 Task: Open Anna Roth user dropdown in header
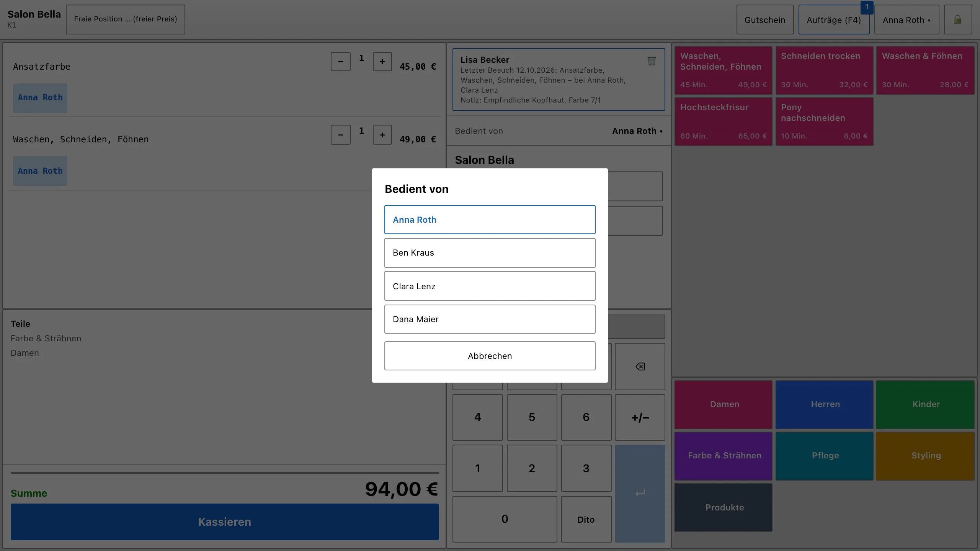coord(906,20)
